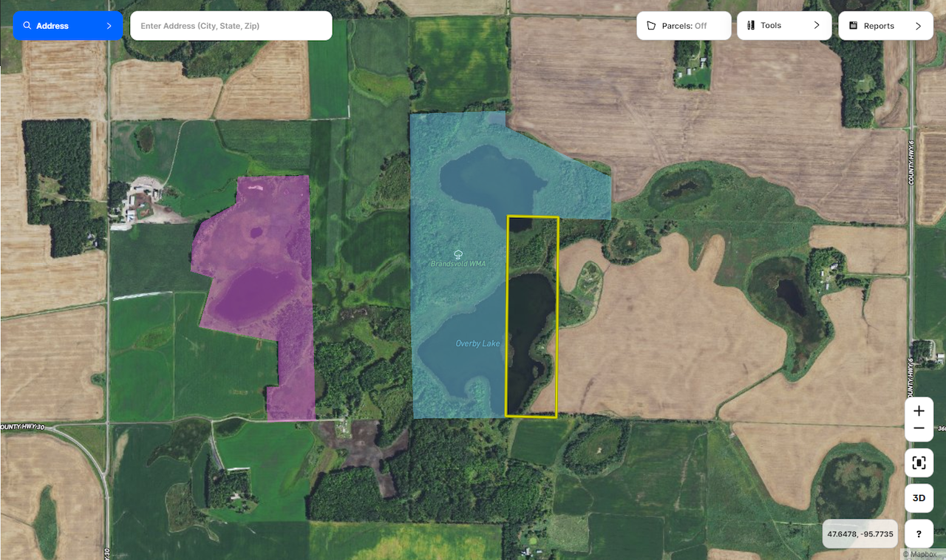Click the Brandsvold WMA tree marker icon

pos(458,254)
